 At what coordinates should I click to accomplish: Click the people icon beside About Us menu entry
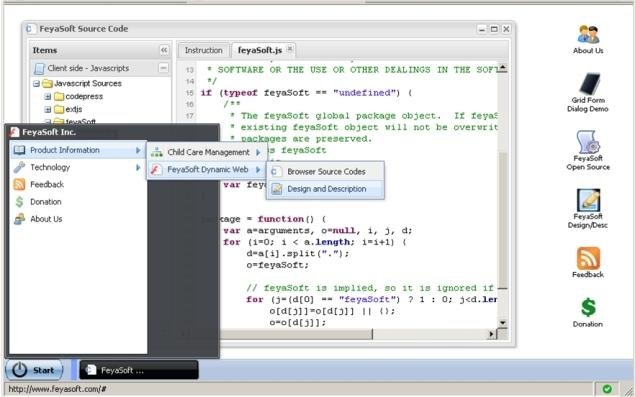click(19, 219)
